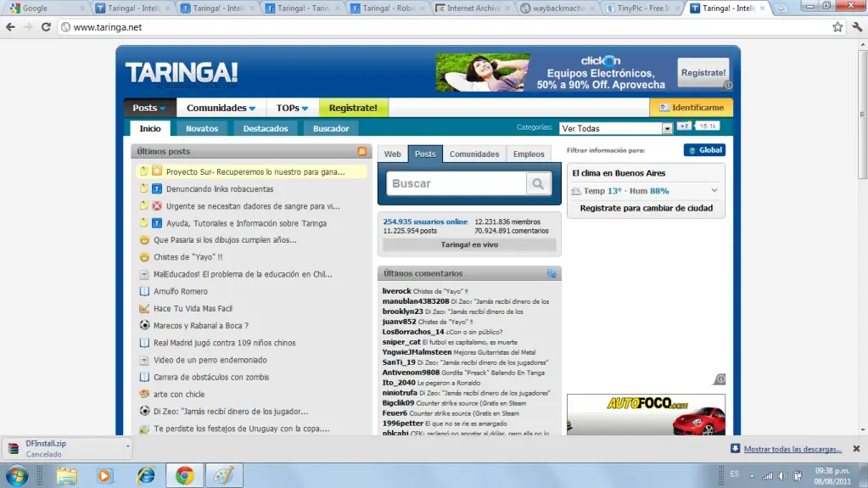868x488 pixels.
Task: Reload the page with the refresh icon
Action: coord(46,27)
